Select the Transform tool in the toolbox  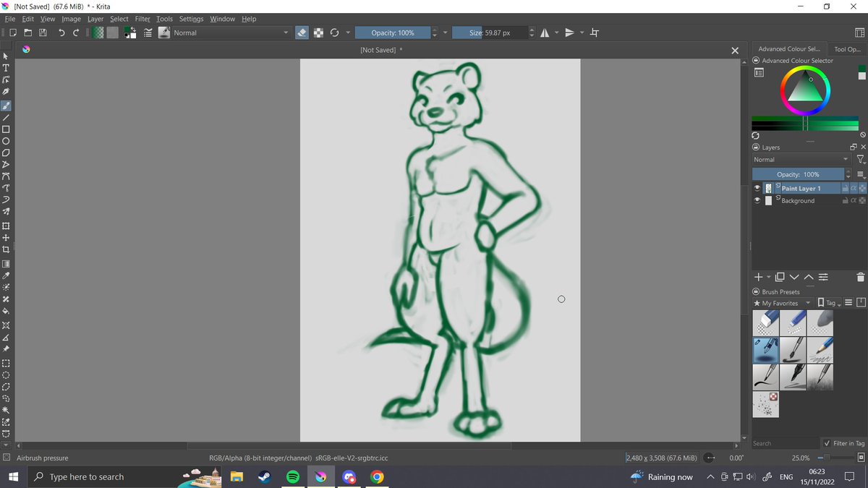[x=5, y=226]
